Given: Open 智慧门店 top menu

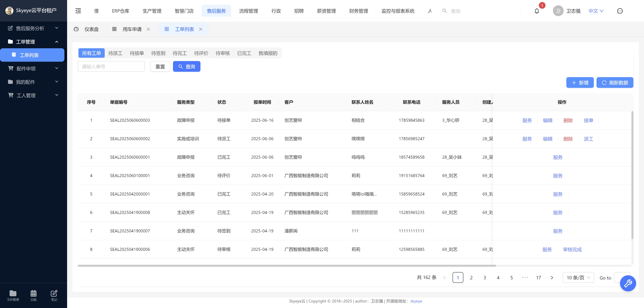Looking at the screenshot, I should click(x=184, y=11).
